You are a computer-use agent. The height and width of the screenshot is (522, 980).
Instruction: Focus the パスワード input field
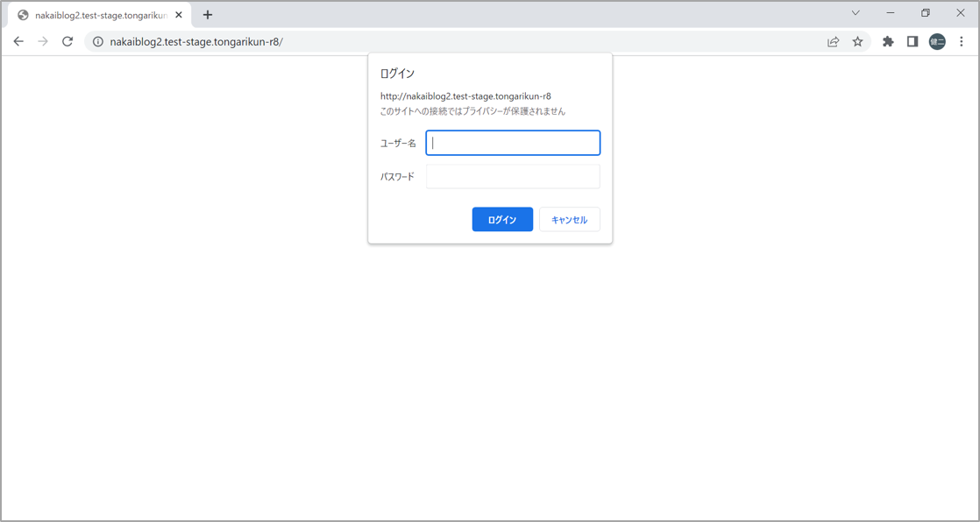coord(513,177)
